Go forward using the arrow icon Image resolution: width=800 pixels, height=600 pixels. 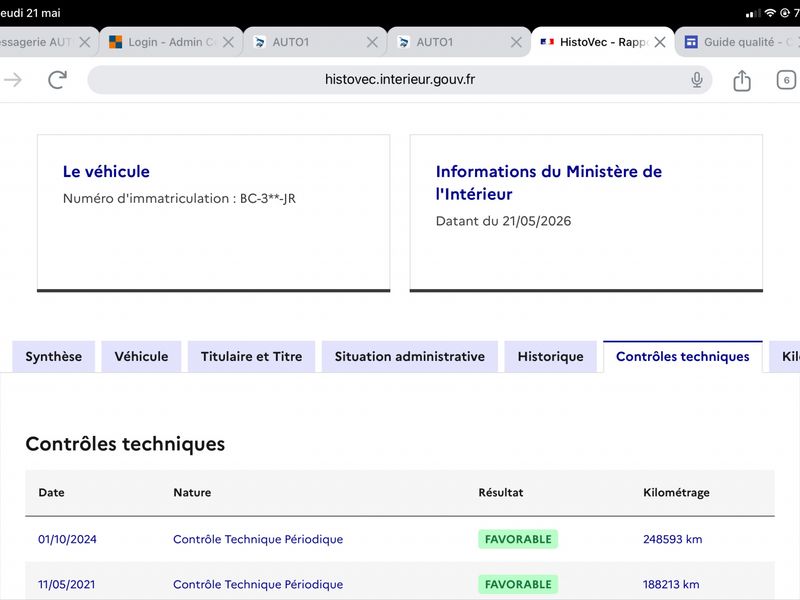pyautogui.click(x=13, y=80)
